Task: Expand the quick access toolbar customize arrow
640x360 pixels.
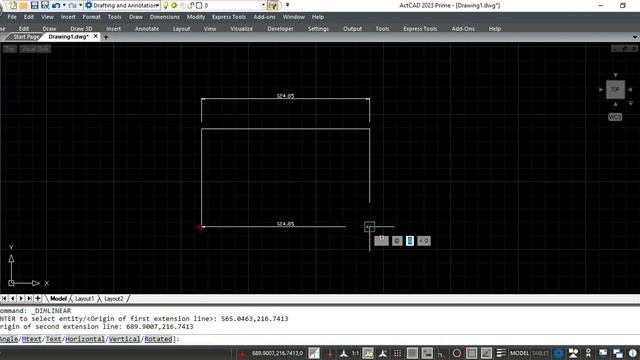Action: (287, 5)
